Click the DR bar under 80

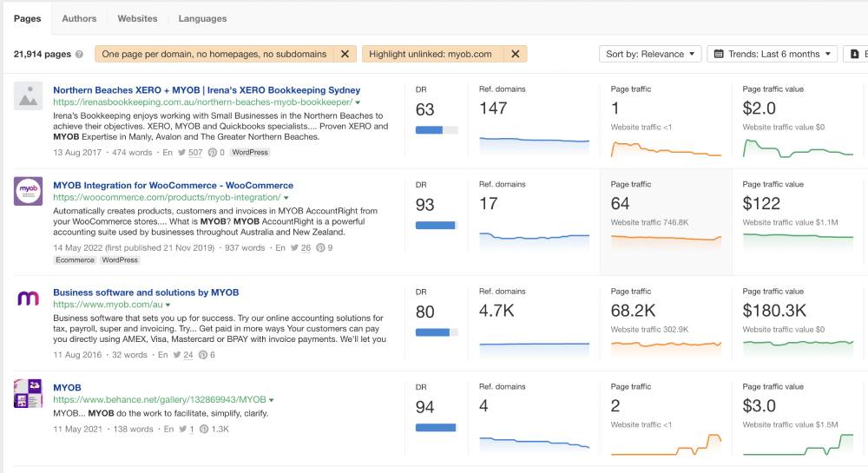[x=437, y=332]
